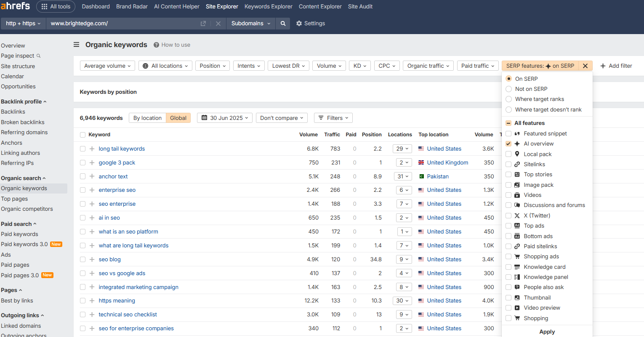Open Content Explorer tab
The height and width of the screenshot is (337, 644).
point(320,7)
